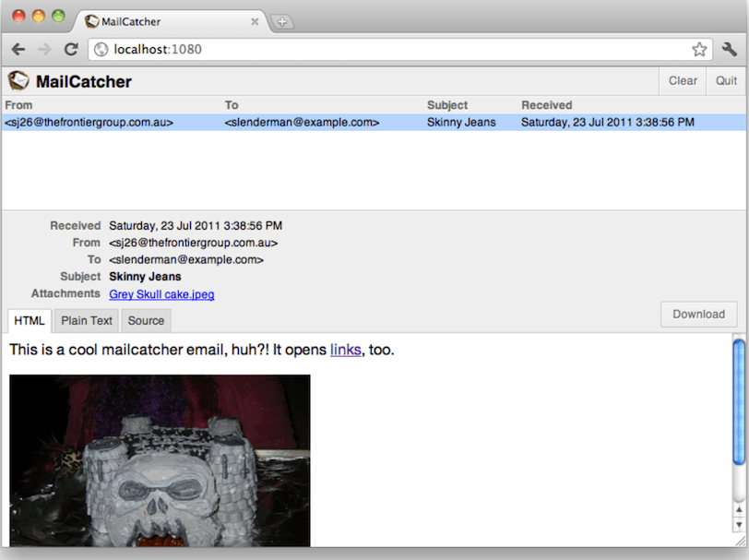The width and height of the screenshot is (749, 560).
Task: Click slenderman@example.com in message list
Action: pos(302,123)
